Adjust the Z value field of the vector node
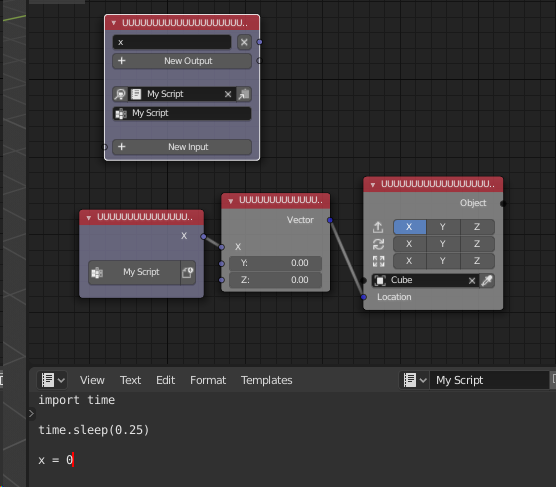The image size is (556, 487). click(x=276, y=280)
